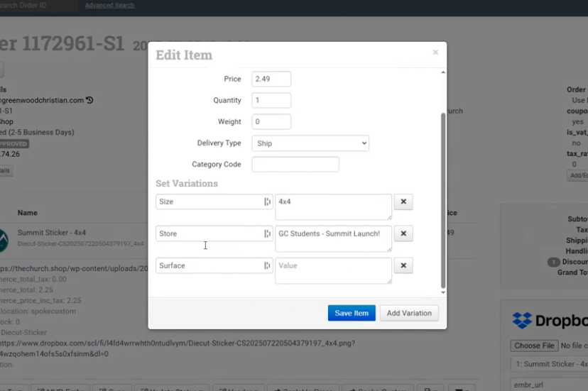Click the picker icon in Surface name field

tap(267, 265)
